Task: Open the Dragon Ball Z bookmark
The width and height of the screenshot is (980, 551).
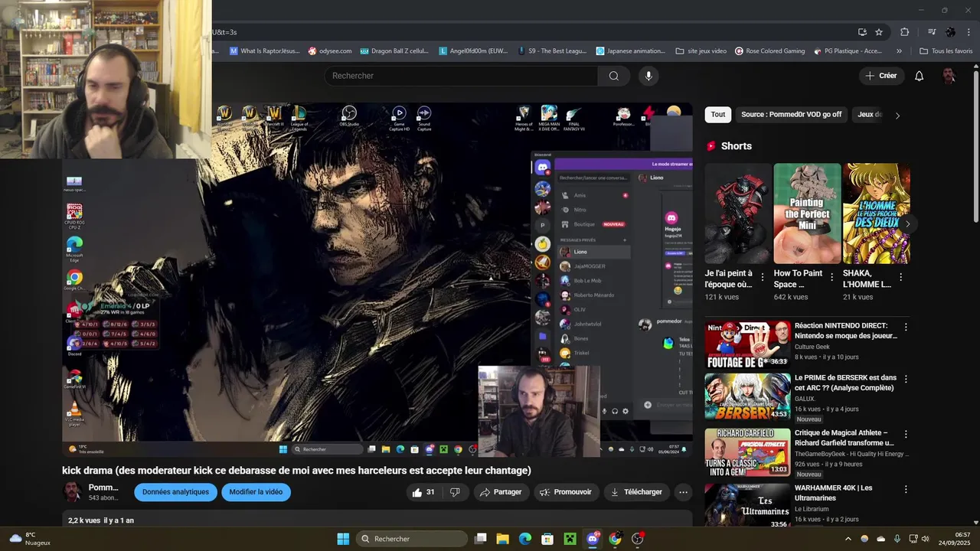Action: (x=394, y=51)
